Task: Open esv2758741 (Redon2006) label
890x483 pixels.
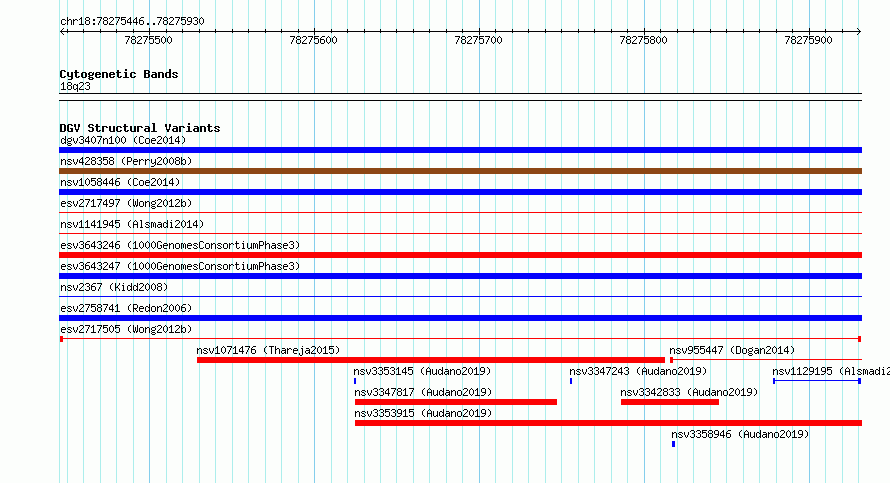Action: point(126,308)
